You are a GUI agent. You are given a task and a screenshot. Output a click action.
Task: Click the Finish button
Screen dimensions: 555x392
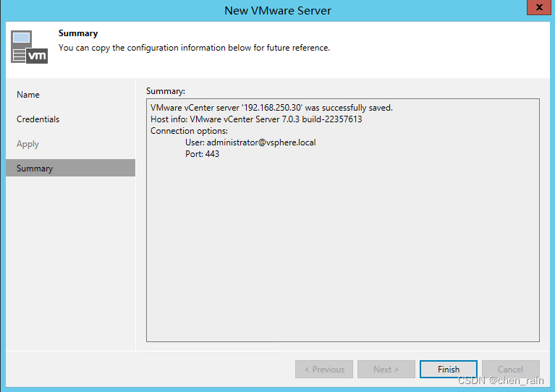point(448,369)
